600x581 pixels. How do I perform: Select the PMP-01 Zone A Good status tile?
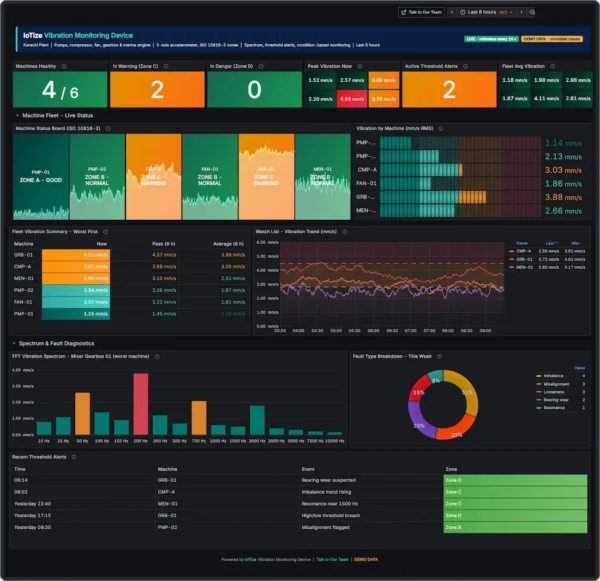[x=41, y=176]
